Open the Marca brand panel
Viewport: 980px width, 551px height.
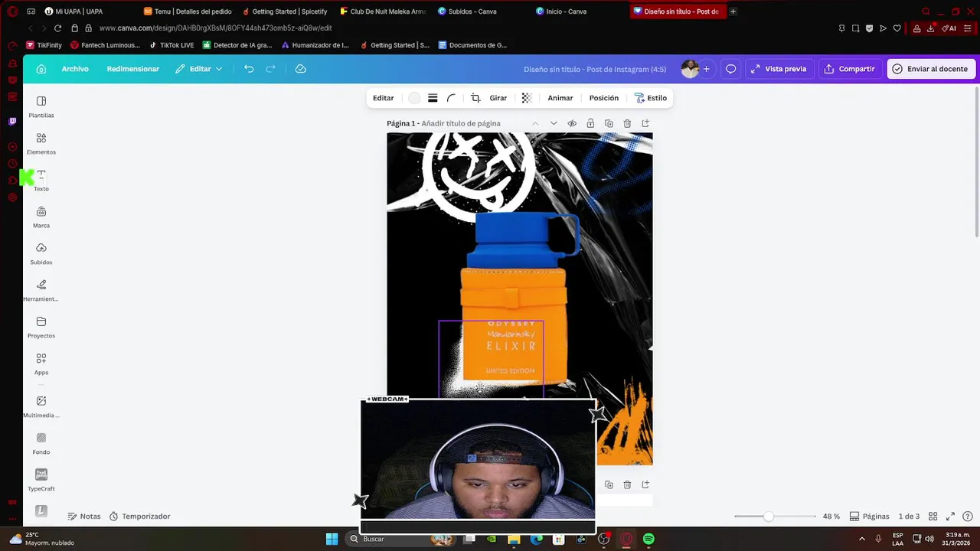pyautogui.click(x=41, y=217)
